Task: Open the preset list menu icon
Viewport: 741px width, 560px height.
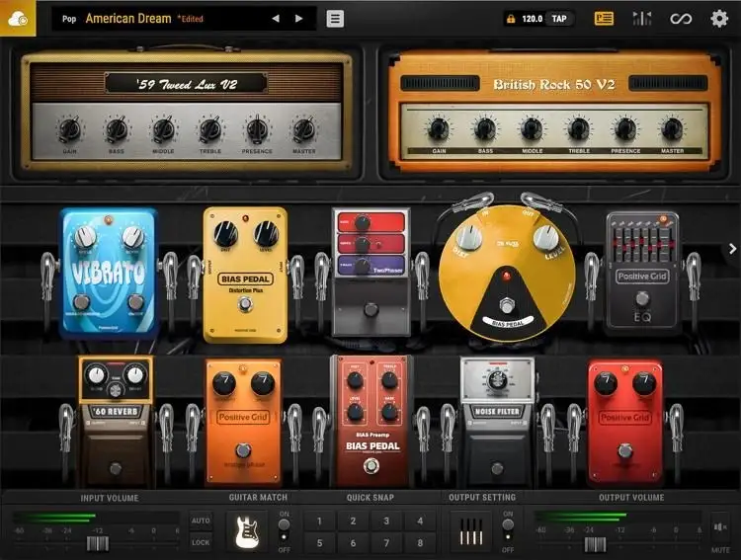Action: tap(336, 19)
